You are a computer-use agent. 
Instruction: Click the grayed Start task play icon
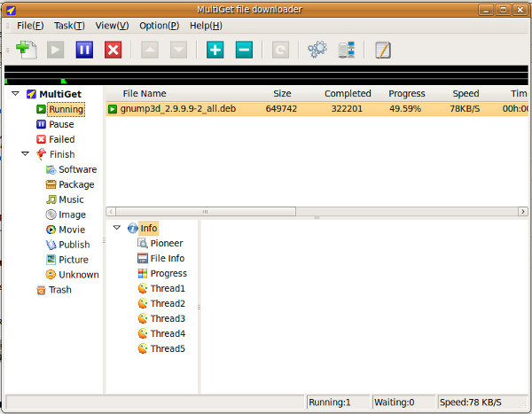pyautogui.click(x=55, y=51)
